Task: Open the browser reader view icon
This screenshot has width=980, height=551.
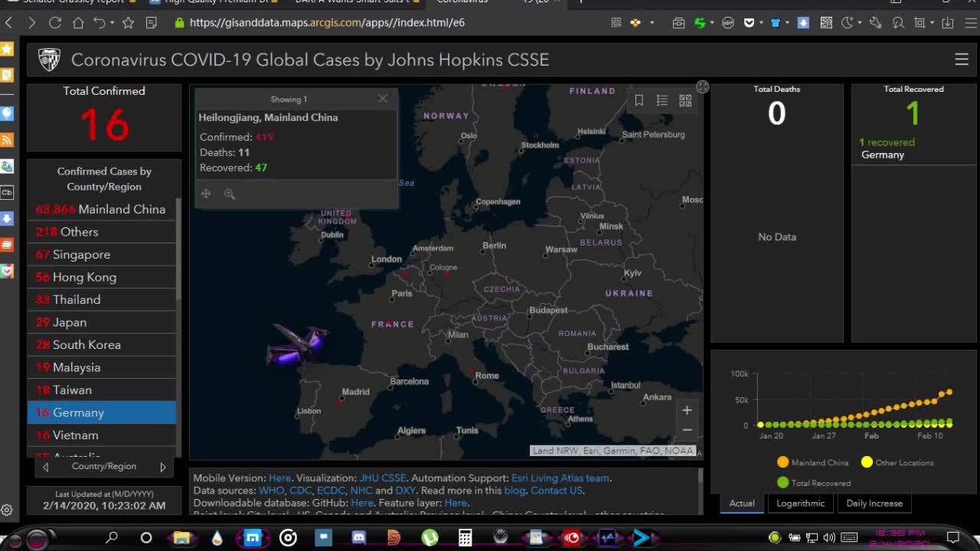Action: click(x=152, y=23)
